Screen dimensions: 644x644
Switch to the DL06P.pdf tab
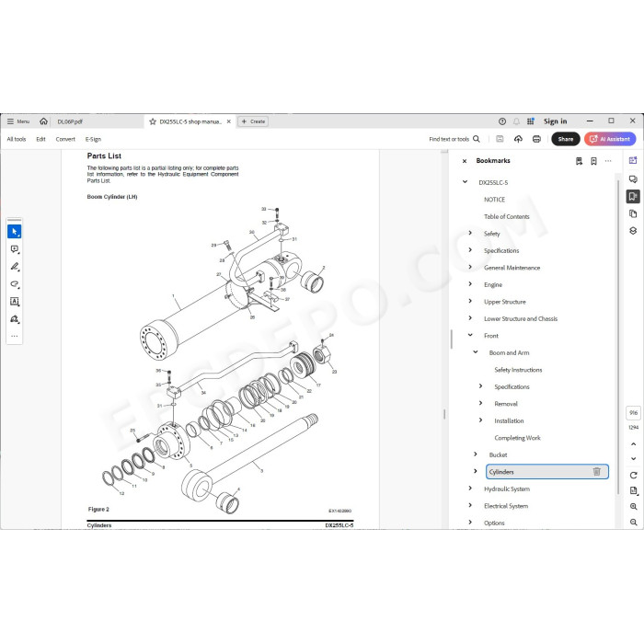[x=70, y=121]
